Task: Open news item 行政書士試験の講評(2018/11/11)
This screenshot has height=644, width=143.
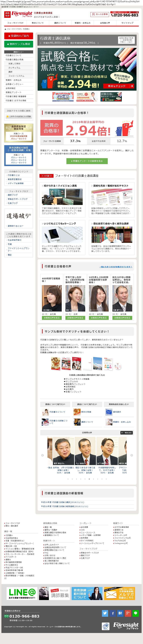Action: [x=63, y=502]
